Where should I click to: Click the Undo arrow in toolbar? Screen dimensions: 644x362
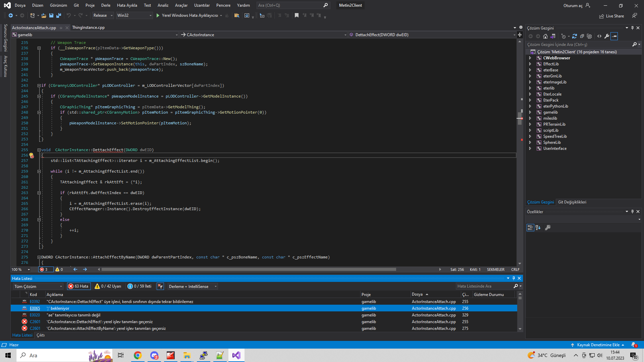[x=68, y=15]
